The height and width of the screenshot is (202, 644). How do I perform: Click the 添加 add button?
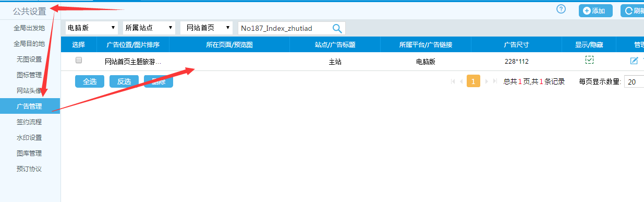pyautogui.click(x=596, y=10)
